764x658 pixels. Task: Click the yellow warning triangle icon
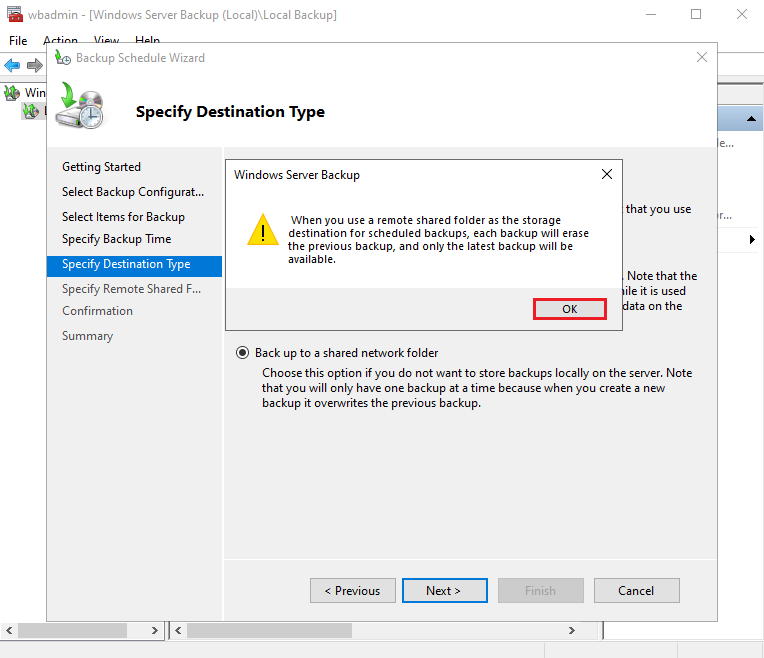tap(263, 229)
